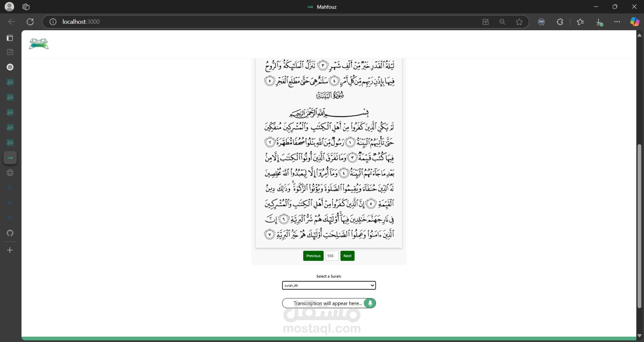
Task: Click the 'Select a Surah:' label
Action: tap(329, 276)
